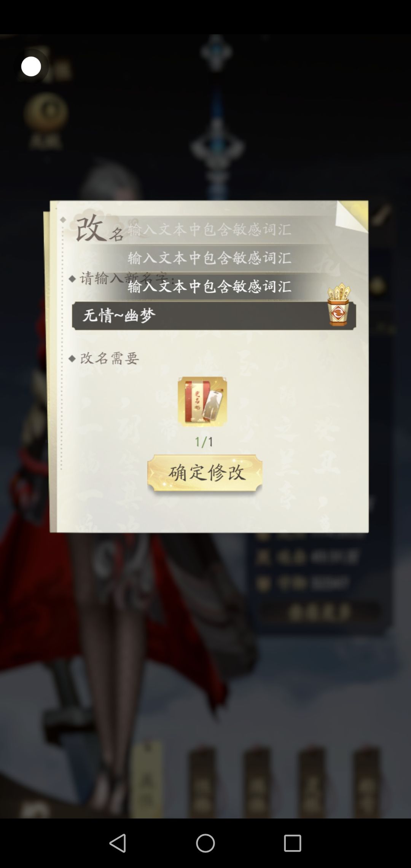411x868 pixels.
Task: Tap the faded toast beside the 改名 title
Action: [210, 229]
